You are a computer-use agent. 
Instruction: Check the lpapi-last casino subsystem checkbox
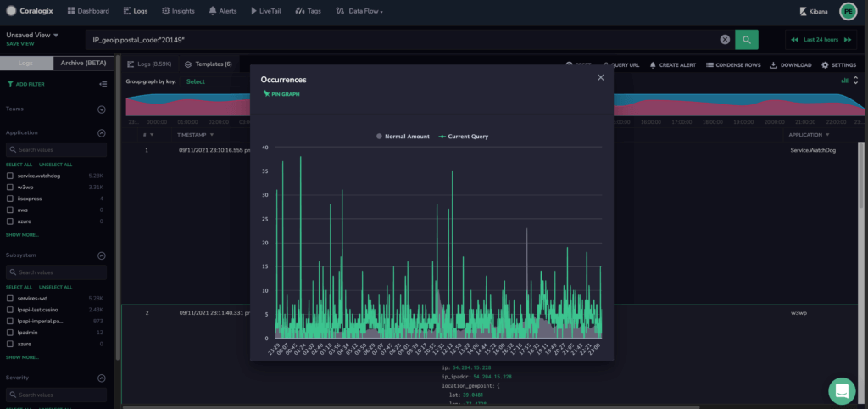tap(10, 310)
